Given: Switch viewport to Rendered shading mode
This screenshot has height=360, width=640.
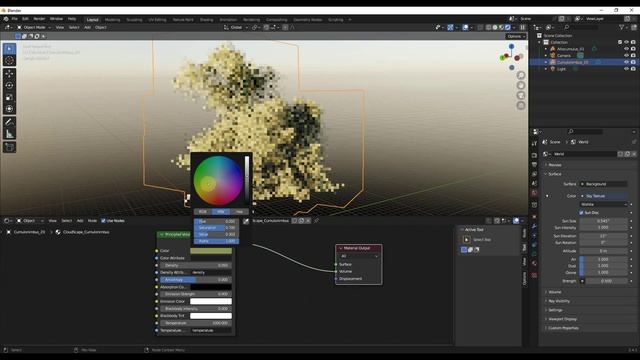Looking at the screenshot, I should pyautogui.click(x=508, y=27).
